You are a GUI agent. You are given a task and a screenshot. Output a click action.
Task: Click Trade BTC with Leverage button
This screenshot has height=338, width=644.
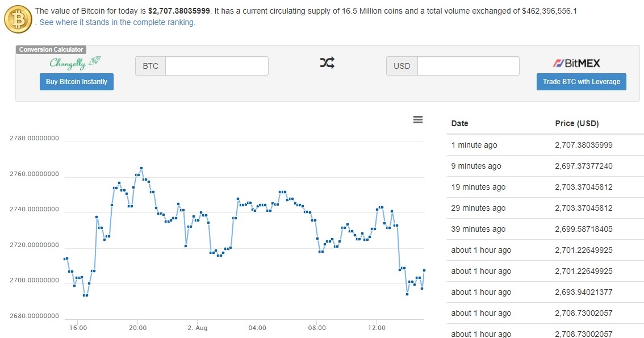pos(581,82)
